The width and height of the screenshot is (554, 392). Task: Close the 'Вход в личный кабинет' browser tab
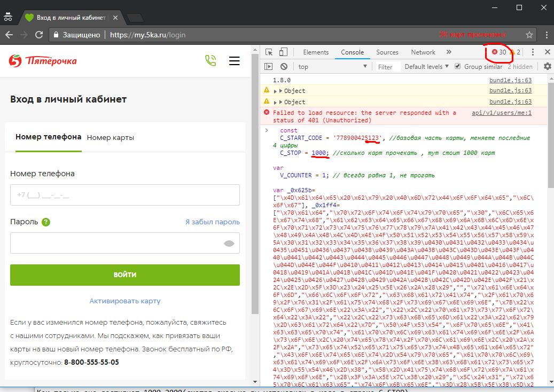tap(115, 17)
